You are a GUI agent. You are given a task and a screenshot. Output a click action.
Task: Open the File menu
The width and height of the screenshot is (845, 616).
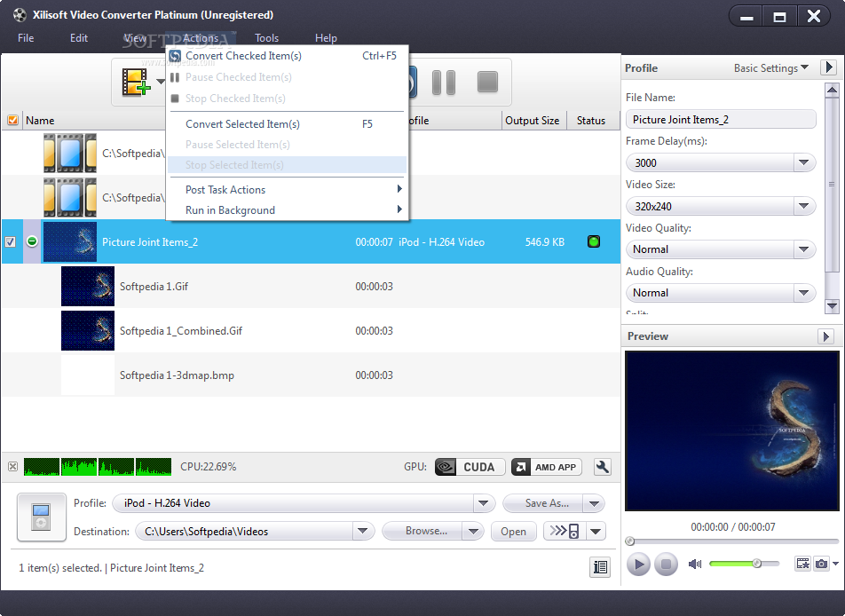click(x=26, y=38)
